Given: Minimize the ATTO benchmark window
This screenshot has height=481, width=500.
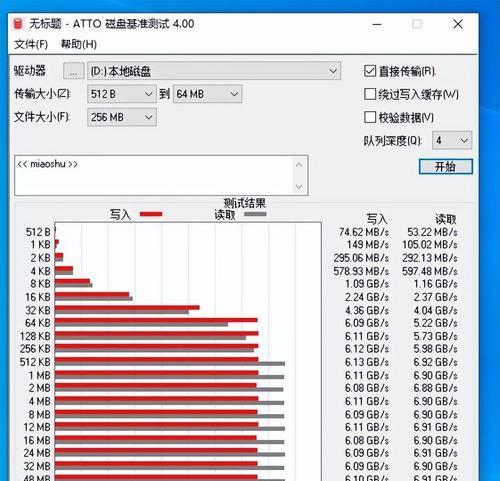Looking at the screenshot, I should 377,24.
